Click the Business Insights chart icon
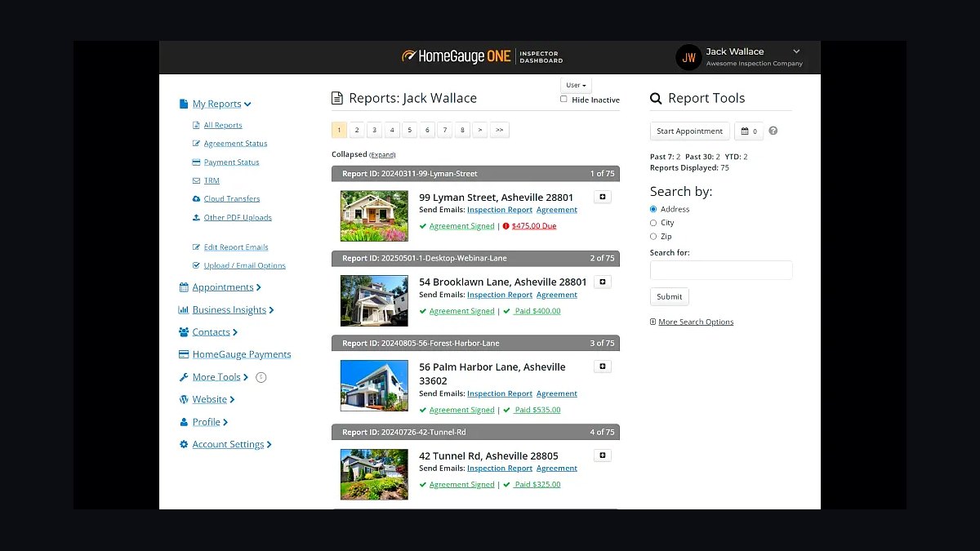 point(184,310)
